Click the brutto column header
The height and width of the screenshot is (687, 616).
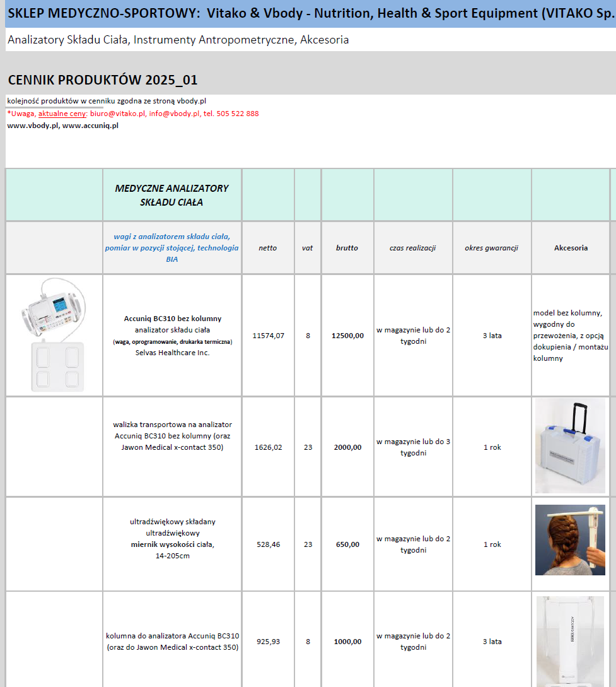pos(347,247)
